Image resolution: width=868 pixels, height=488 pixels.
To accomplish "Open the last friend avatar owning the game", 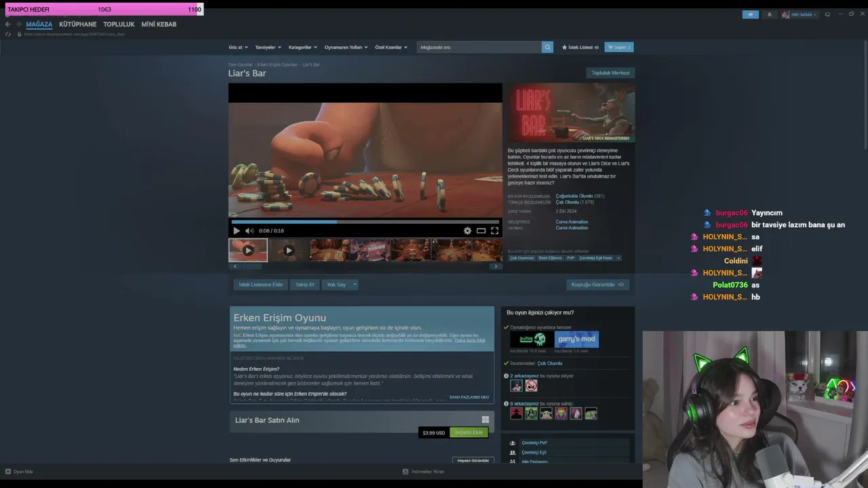I will [591, 413].
